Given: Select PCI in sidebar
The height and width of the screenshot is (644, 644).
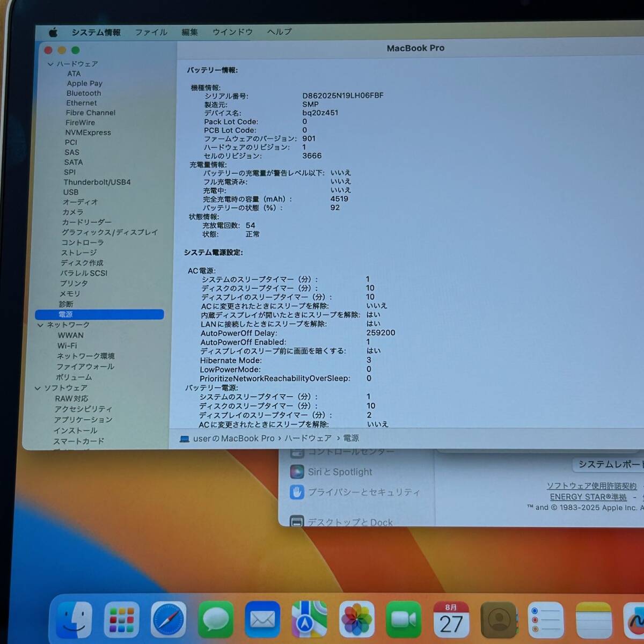Looking at the screenshot, I should pos(71,142).
